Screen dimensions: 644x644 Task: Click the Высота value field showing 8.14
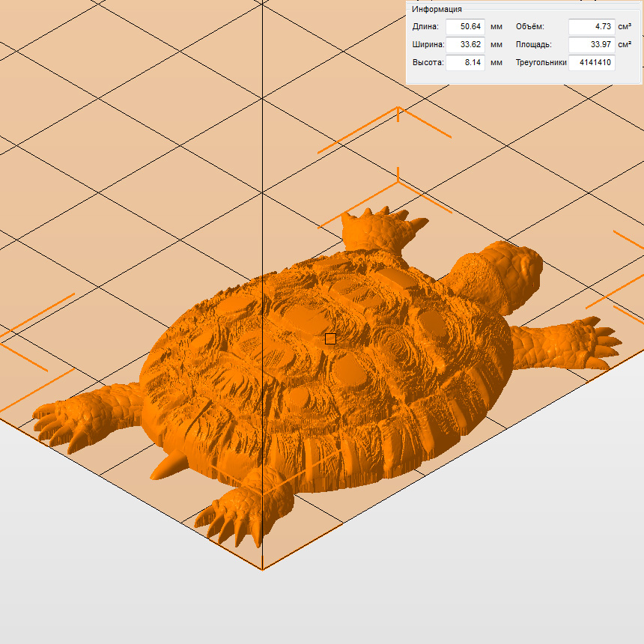point(465,62)
